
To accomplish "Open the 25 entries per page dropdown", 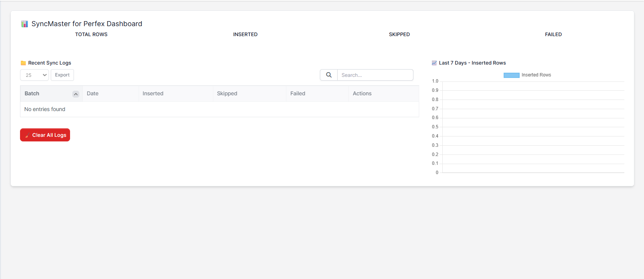I will (x=34, y=75).
